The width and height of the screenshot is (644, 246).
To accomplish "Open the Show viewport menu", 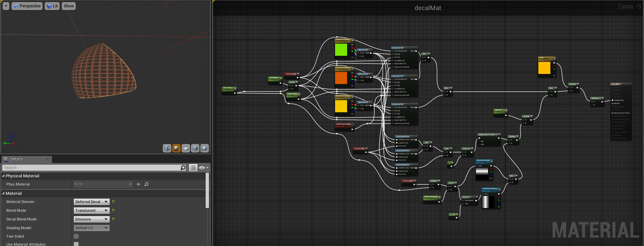I will pyautogui.click(x=68, y=6).
